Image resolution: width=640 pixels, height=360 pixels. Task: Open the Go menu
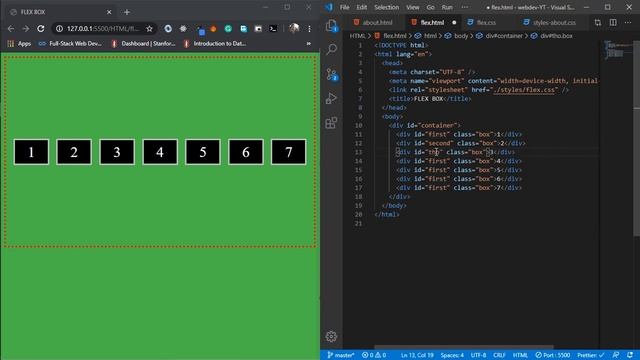click(x=431, y=7)
